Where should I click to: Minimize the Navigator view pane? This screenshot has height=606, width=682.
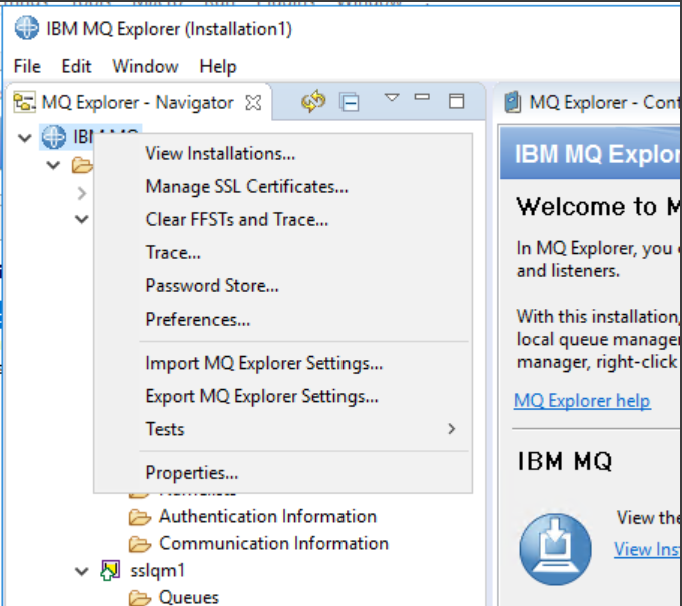(x=422, y=97)
